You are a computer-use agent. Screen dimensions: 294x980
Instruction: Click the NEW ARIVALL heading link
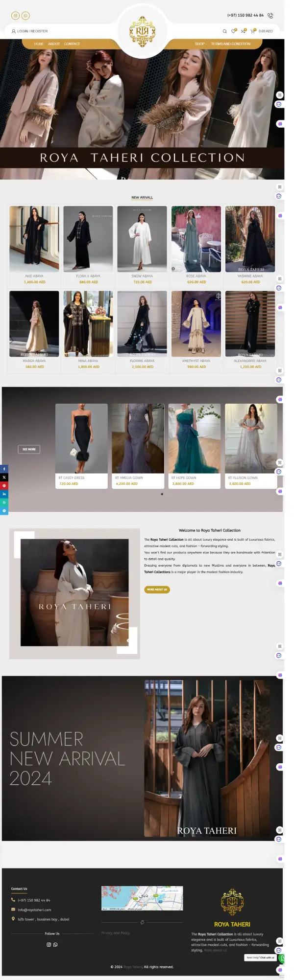(x=142, y=198)
